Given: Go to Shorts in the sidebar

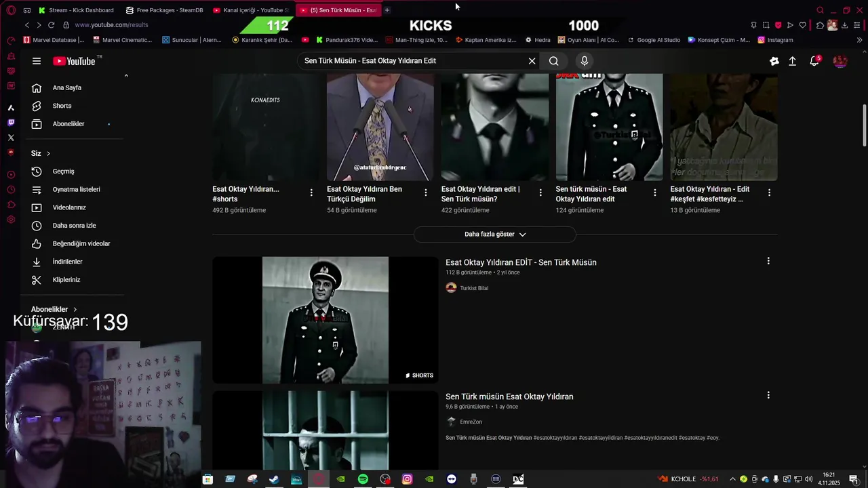Looking at the screenshot, I should (73, 106).
